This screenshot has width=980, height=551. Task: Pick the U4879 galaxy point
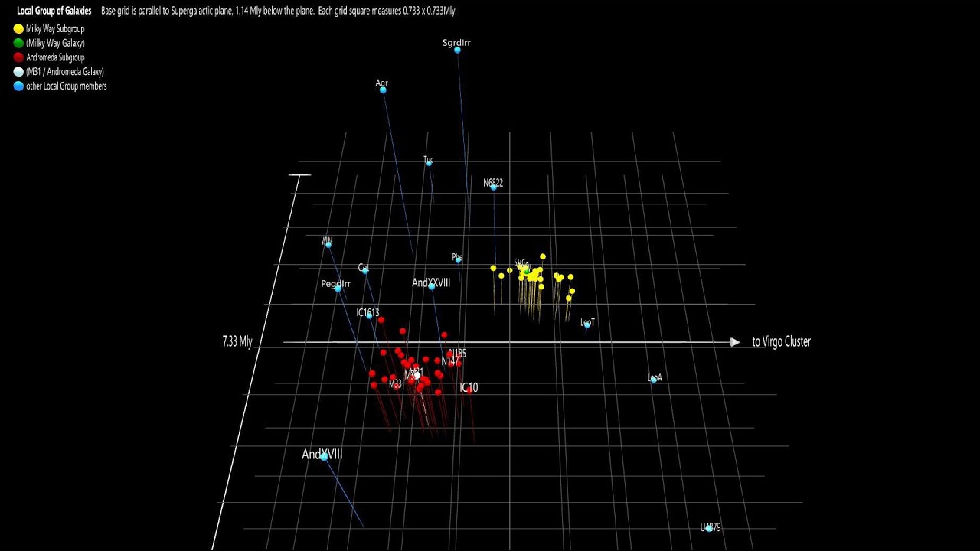(709, 528)
